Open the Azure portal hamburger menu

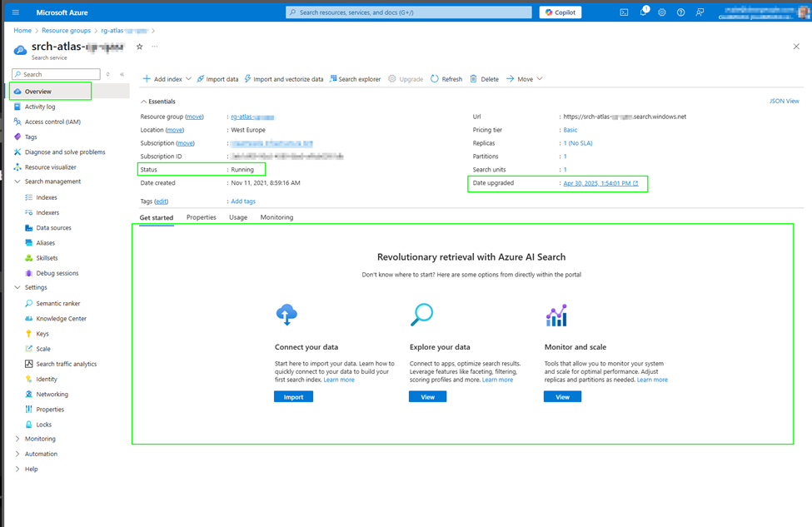click(16, 12)
